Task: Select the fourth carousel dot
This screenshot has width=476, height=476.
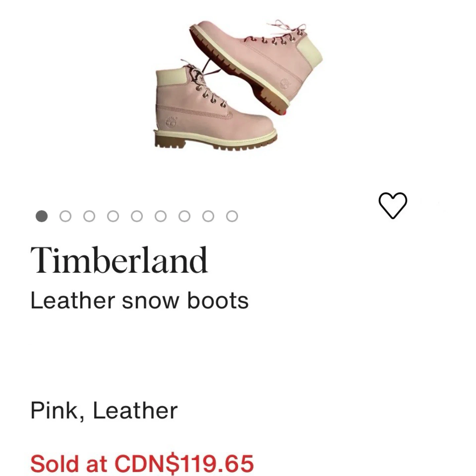Action: 113,216
